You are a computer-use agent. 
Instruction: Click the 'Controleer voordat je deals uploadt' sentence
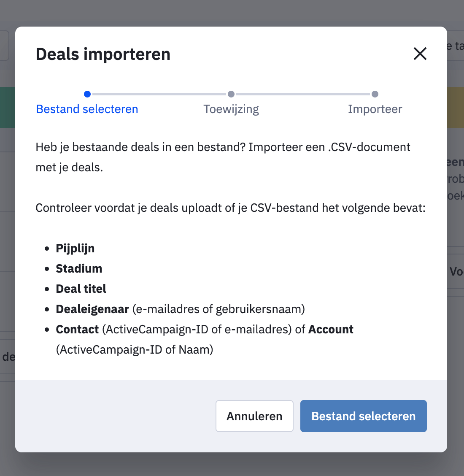coord(231,208)
